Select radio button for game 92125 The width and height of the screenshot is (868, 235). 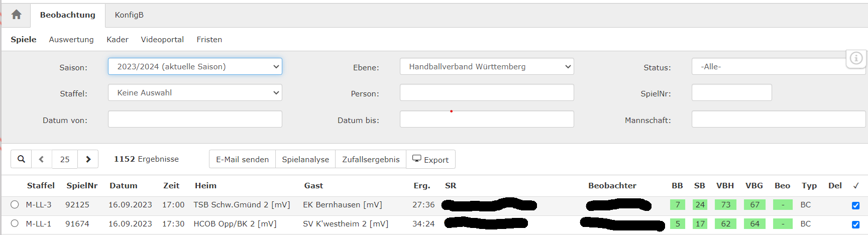click(15, 204)
